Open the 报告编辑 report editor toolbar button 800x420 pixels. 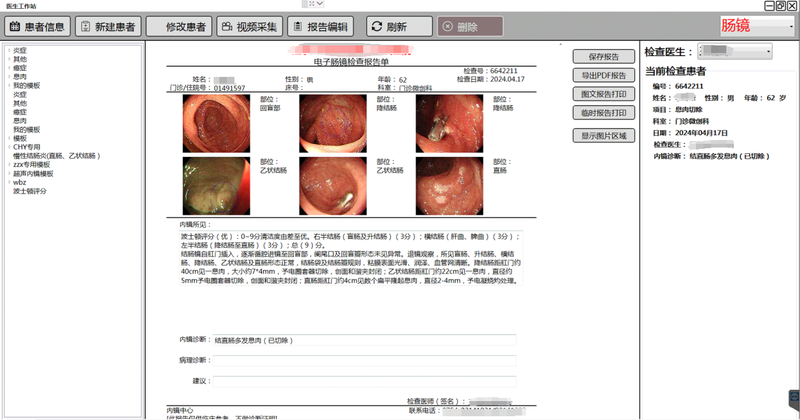click(x=320, y=27)
